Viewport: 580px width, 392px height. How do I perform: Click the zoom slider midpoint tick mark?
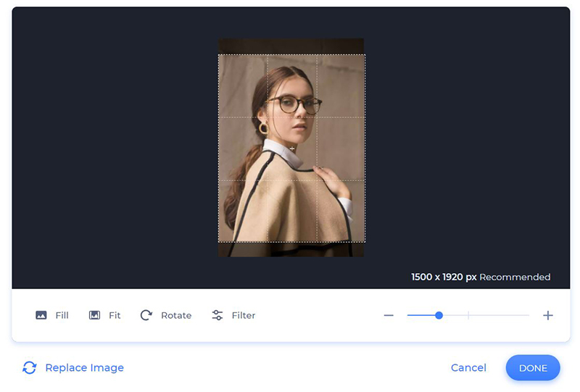coord(468,315)
